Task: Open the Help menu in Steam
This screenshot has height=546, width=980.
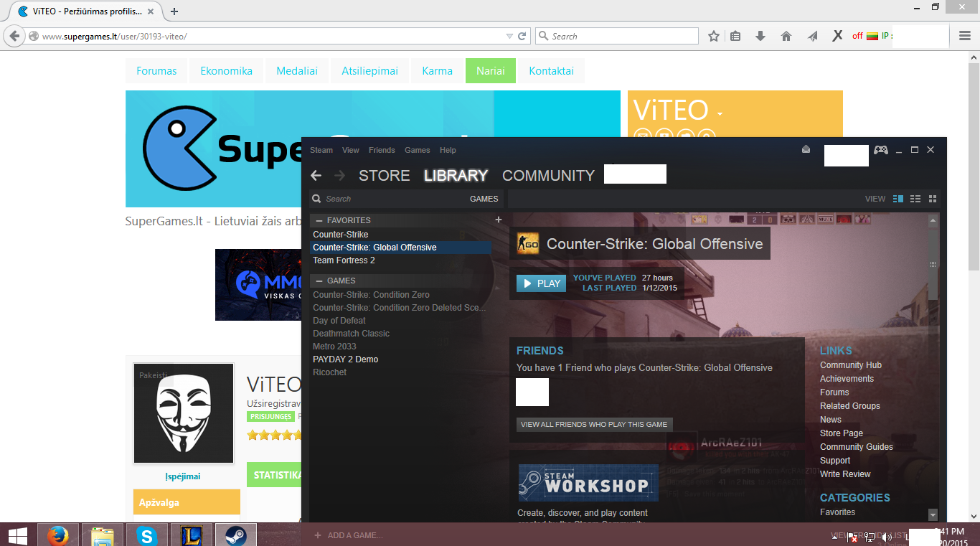Action: (448, 150)
